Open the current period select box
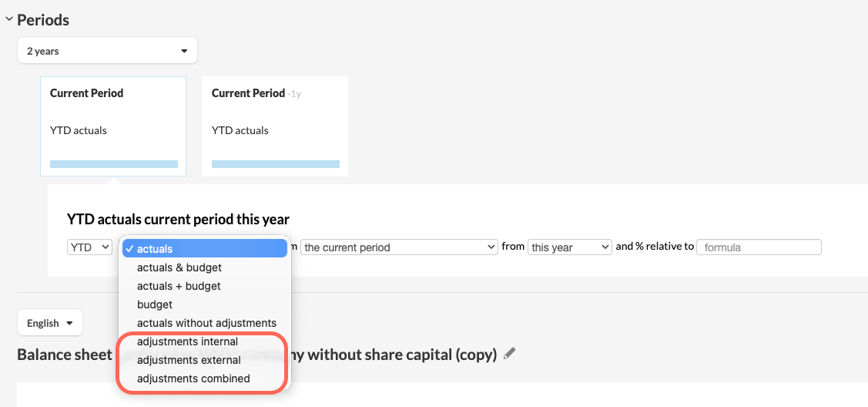The height and width of the screenshot is (407, 868). pos(398,247)
